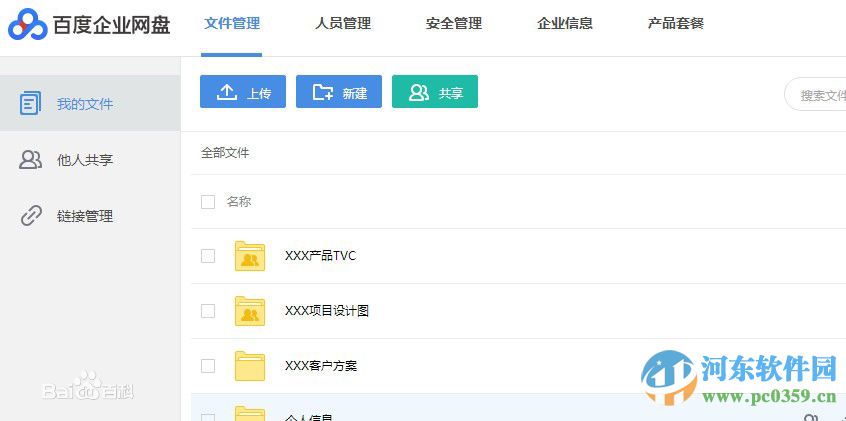Select the 产品套餐 tab
The image size is (846, 421).
[x=676, y=23]
